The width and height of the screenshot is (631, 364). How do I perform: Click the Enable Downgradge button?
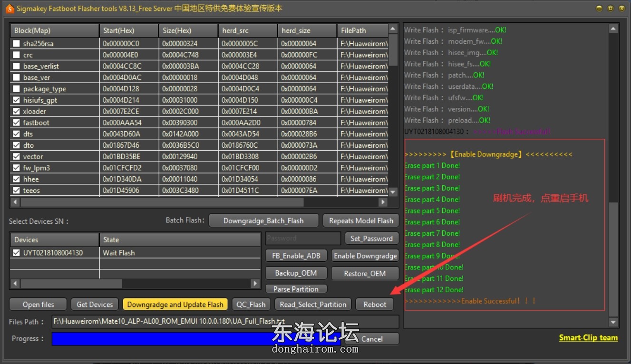(x=365, y=256)
